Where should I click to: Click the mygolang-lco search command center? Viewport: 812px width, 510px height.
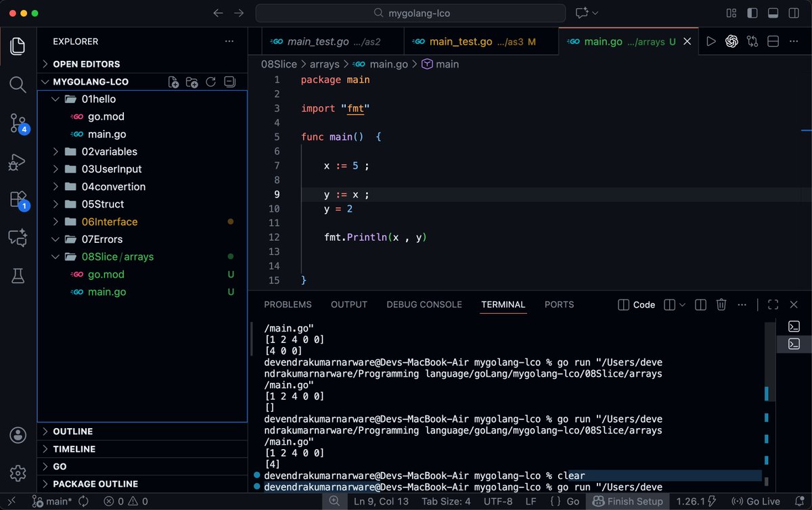tap(411, 13)
